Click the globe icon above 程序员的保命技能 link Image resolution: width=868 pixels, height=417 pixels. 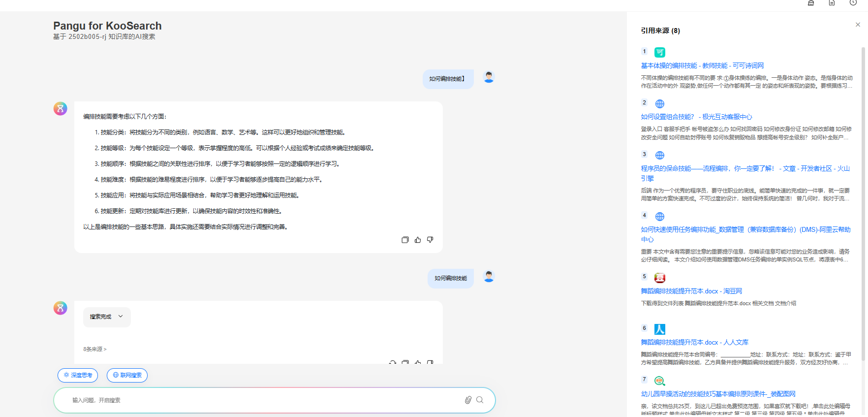point(660,155)
